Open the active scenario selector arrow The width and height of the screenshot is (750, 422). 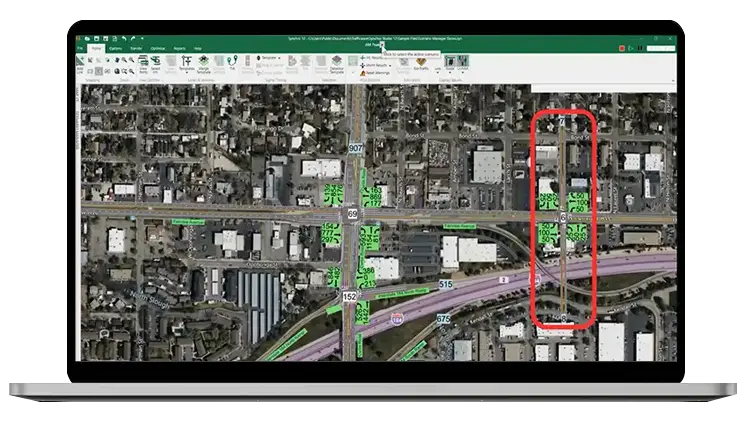(382, 45)
